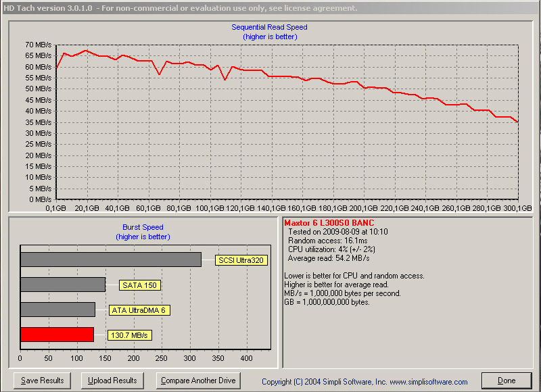Click the Done button
Image resolution: width=541 pixels, height=392 pixels.
[x=507, y=381]
